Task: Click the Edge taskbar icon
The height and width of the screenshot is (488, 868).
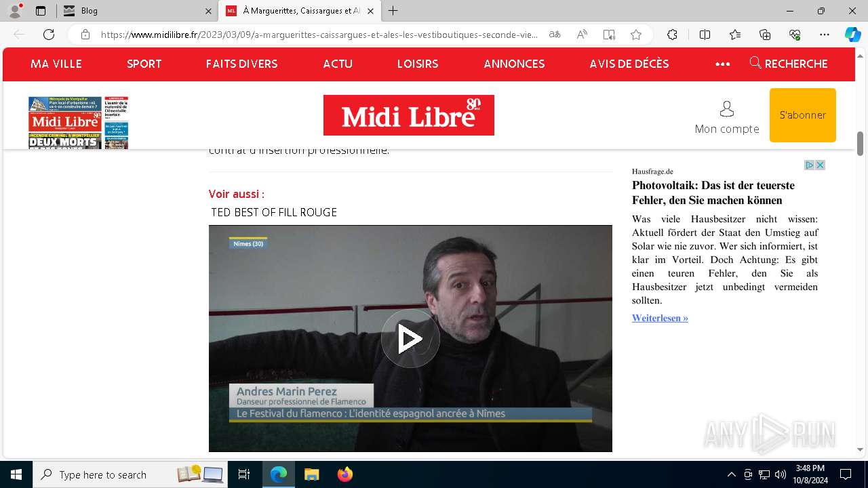Action: (279, 474)
